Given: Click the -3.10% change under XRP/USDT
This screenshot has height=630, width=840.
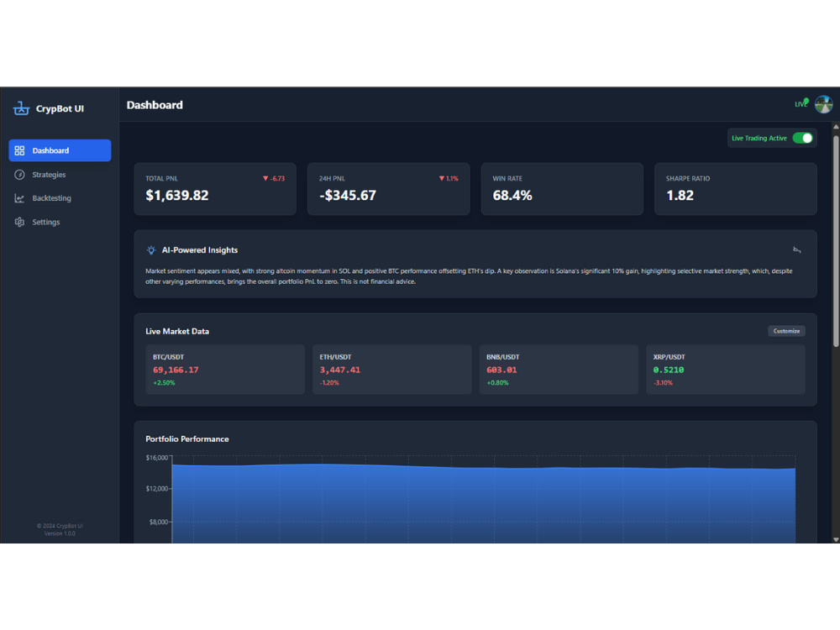Looking at the screenshot, I should tap(664, 383).
